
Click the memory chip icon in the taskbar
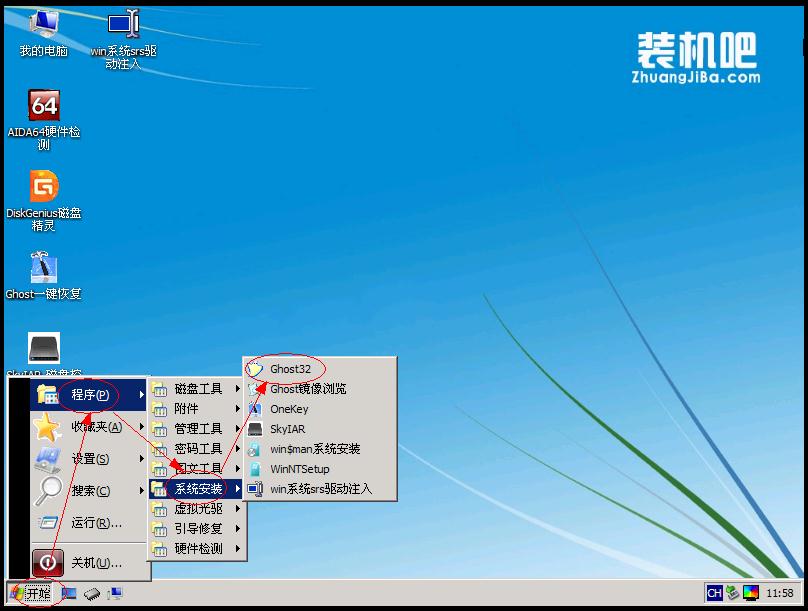tap(92, 593)
